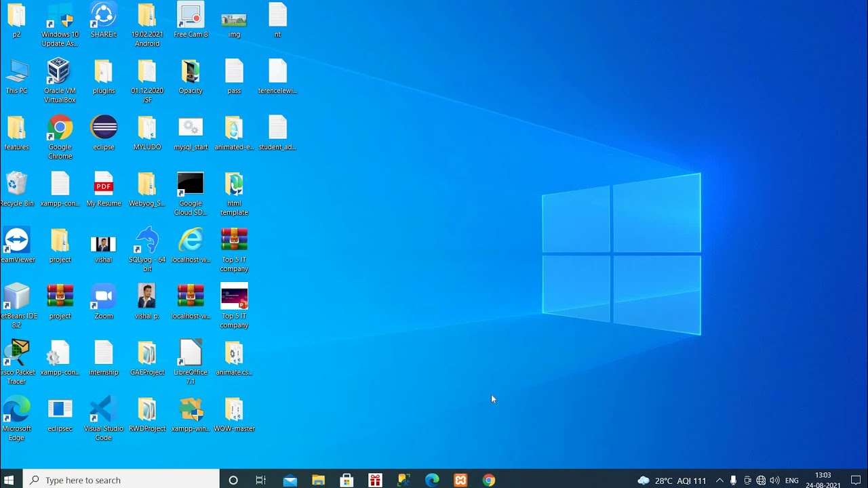This screenshot has width=868, height=488.
Task: Select Visual Studio Code shortcut
Action: pos(103,409)
